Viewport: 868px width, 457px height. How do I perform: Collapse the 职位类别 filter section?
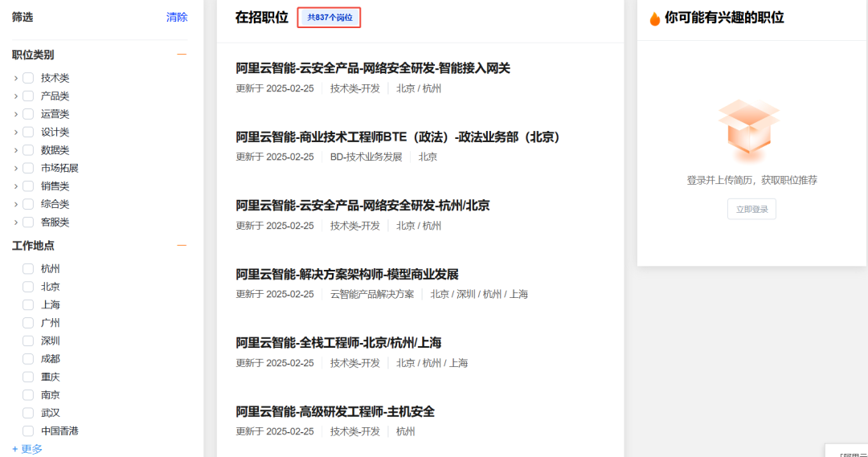click(182, 55)
